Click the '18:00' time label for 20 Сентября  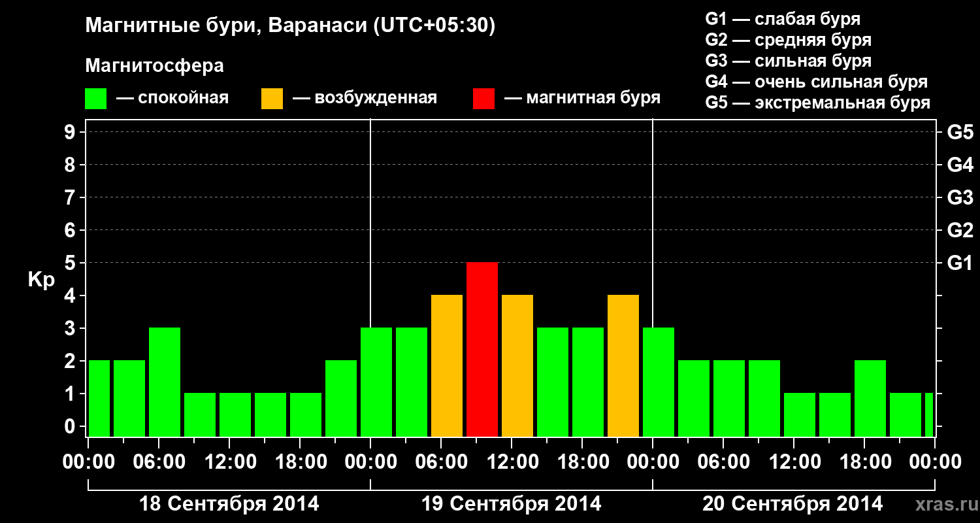coord(864,462)
